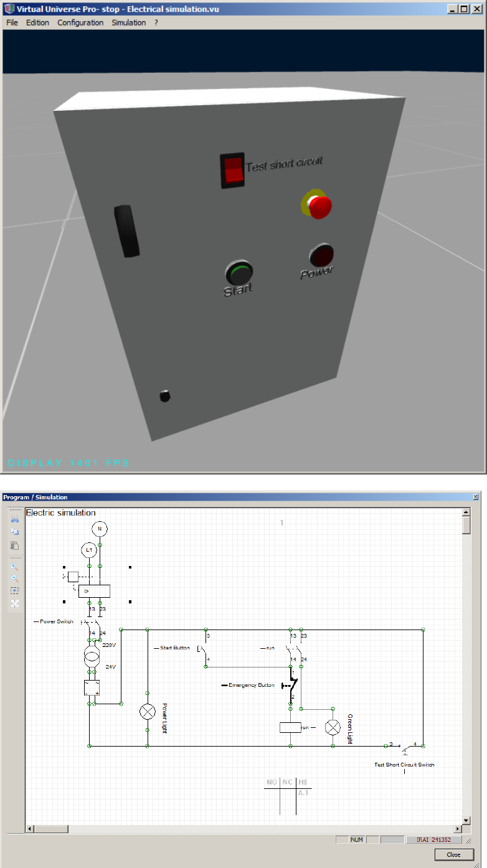
Task: Click the Start Button label in schematic
Action: pyautogui.click(x=174, y=648)
